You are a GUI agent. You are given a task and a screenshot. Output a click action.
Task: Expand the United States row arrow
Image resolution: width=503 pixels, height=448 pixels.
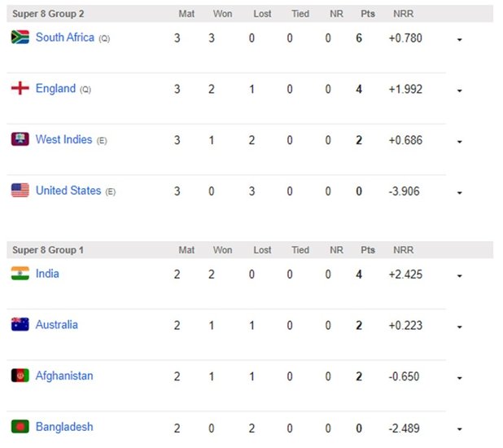pyautogui.click(x=460, y=192)
